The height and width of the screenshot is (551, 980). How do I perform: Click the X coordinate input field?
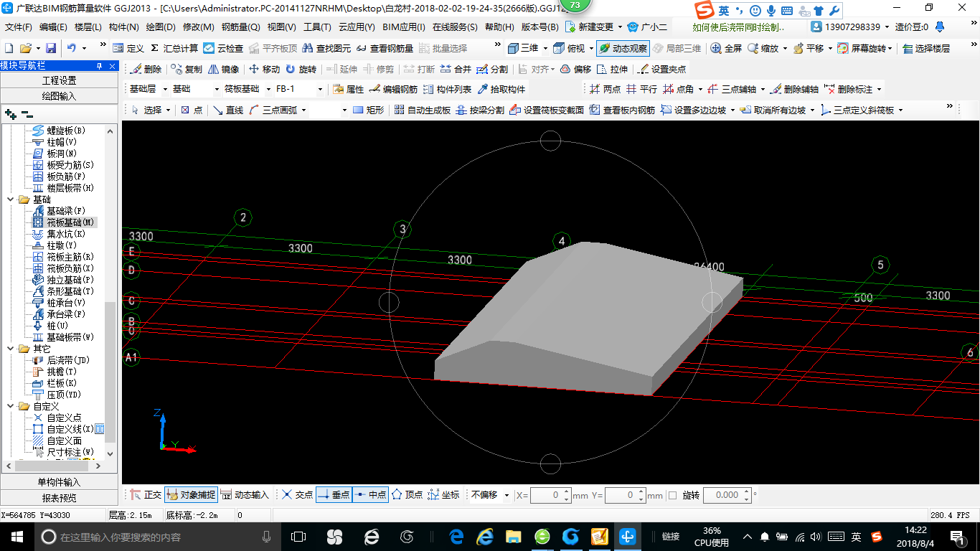pyautogui.click(x=550, y=495)
